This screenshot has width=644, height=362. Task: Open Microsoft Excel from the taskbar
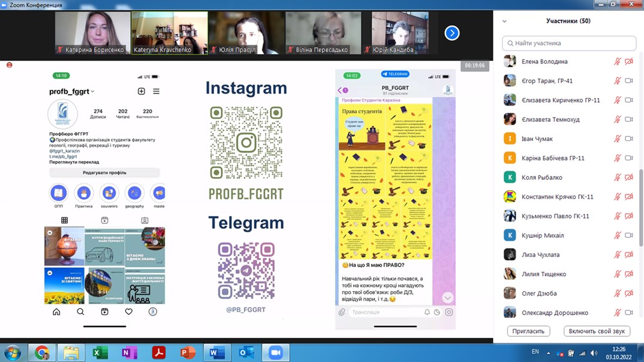pos(100,352)
